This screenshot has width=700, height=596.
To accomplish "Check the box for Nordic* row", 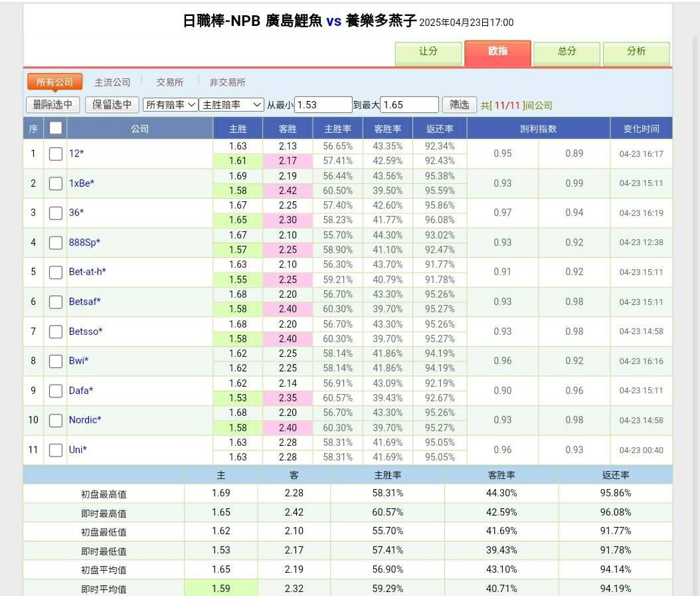I will (x=55, y=421).
